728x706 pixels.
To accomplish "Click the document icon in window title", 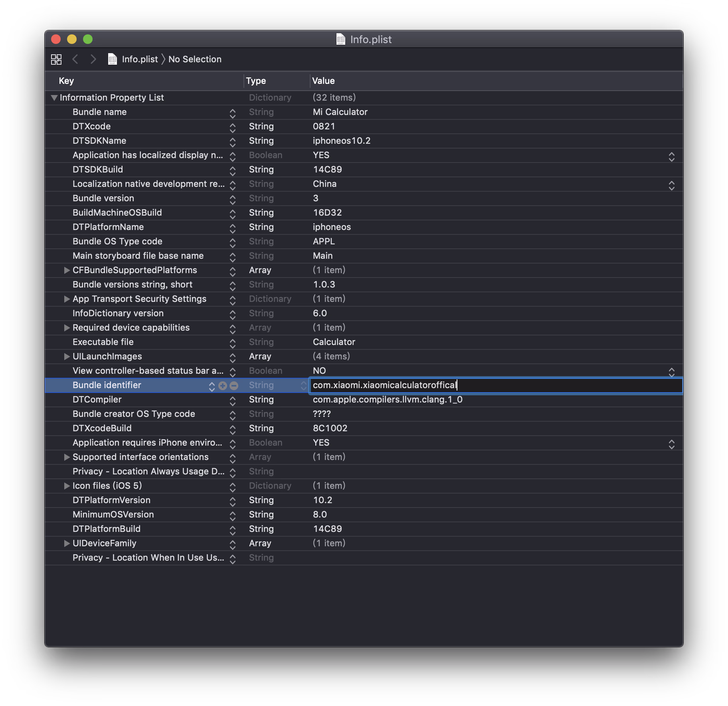I will tap(340, 40).
